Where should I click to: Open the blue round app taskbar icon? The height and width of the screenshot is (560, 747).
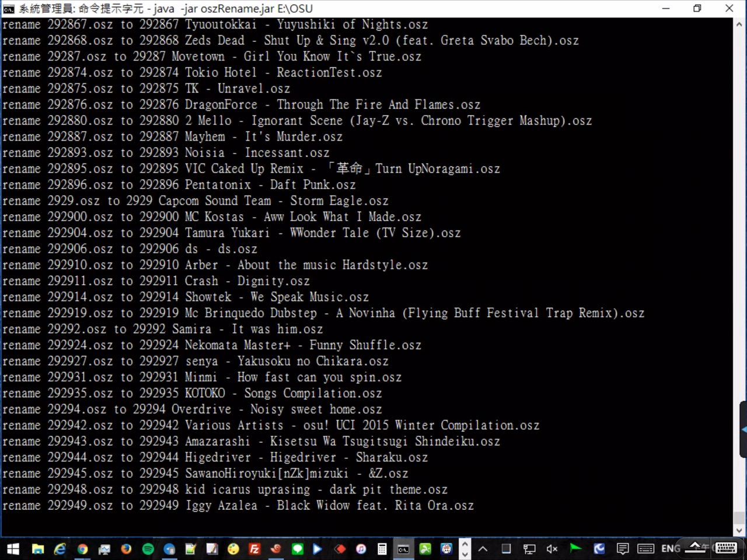click(169, 549)
